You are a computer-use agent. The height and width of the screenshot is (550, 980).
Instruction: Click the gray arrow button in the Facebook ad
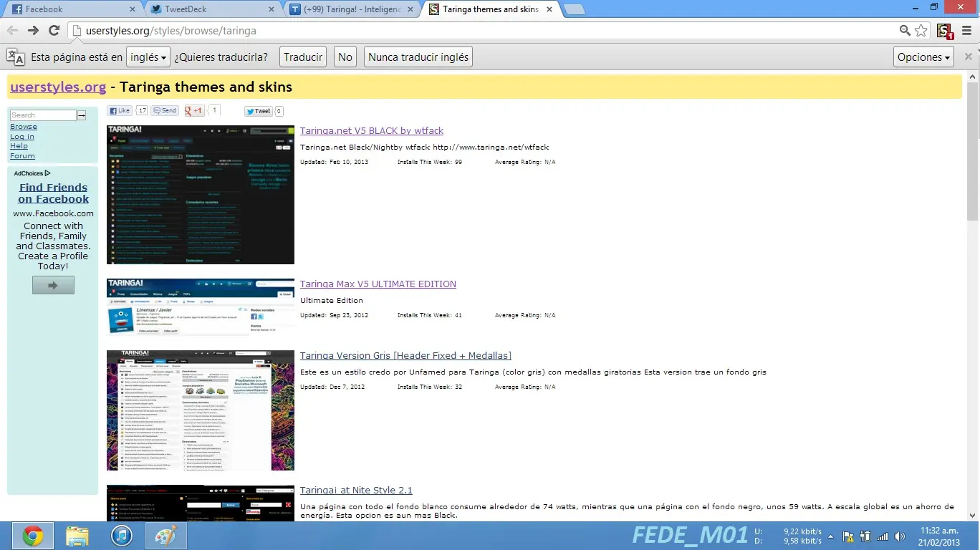[x=53, y=285]
